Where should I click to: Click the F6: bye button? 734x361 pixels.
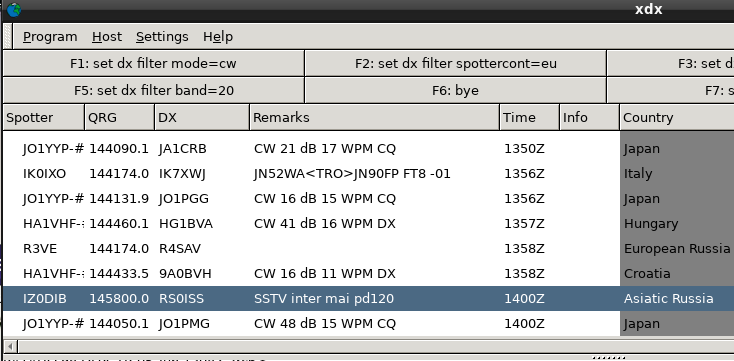pos(455,90)
